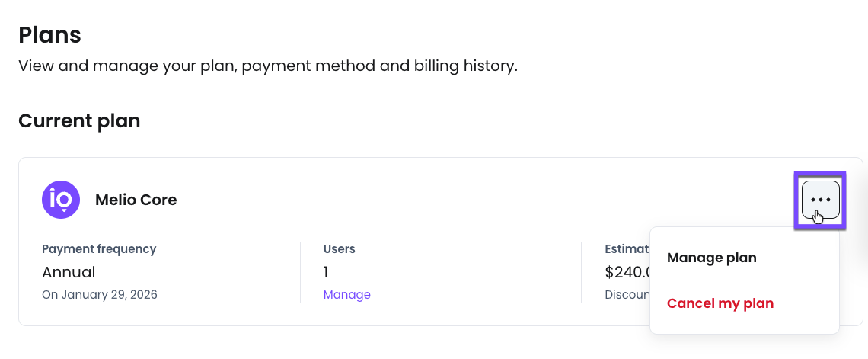868x359 pixels.
Task: Click blank area between the menu options
Action: (745, 280)
